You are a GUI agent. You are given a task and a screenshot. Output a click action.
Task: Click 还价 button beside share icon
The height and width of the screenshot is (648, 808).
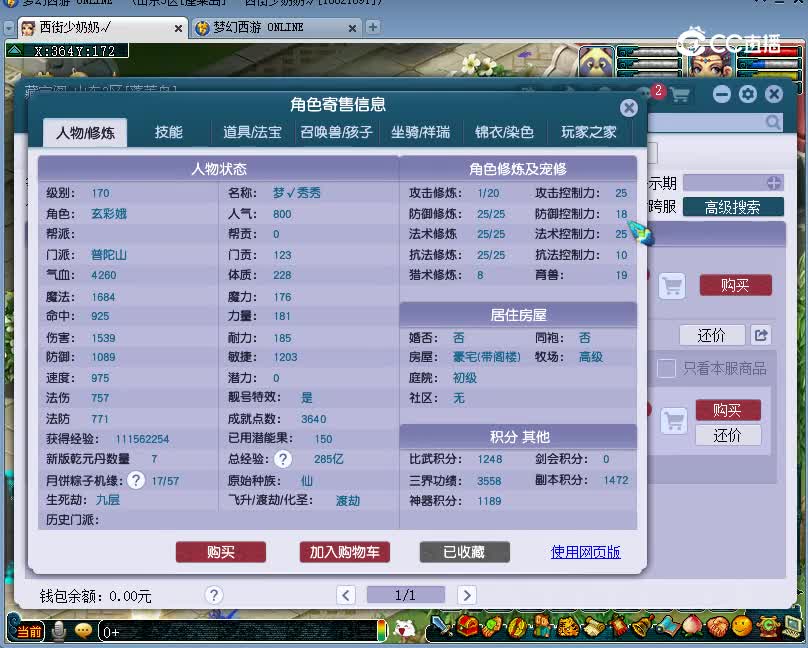pos(712,335)
